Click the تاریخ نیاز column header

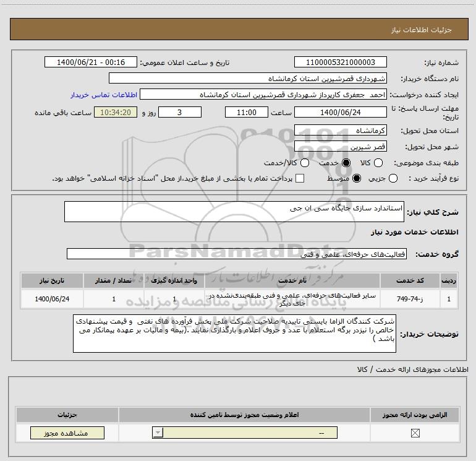[52, 280]
